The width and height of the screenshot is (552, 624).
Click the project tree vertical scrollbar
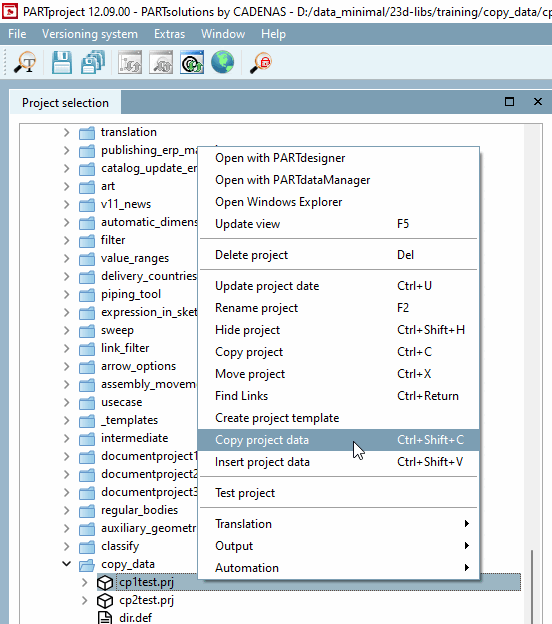532,374
